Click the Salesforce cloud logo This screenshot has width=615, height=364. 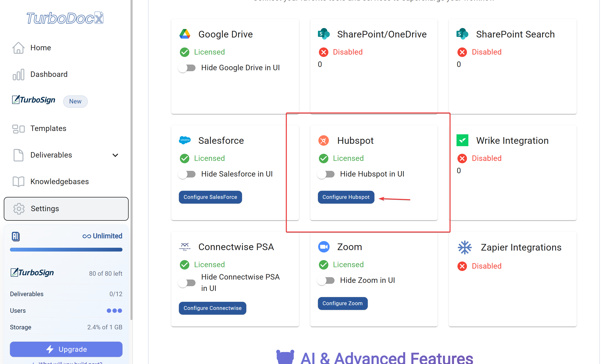pyautogui.click(x=185, y=140)
